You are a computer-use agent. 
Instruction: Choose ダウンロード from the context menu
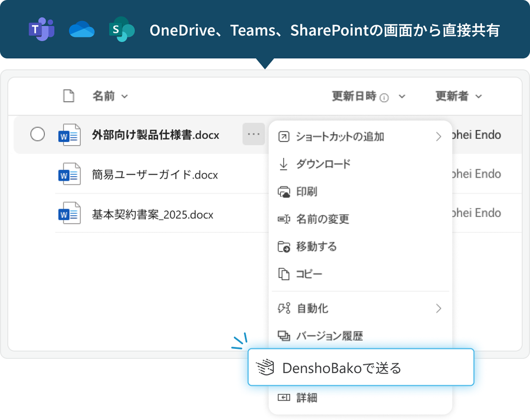coord(323,164)
